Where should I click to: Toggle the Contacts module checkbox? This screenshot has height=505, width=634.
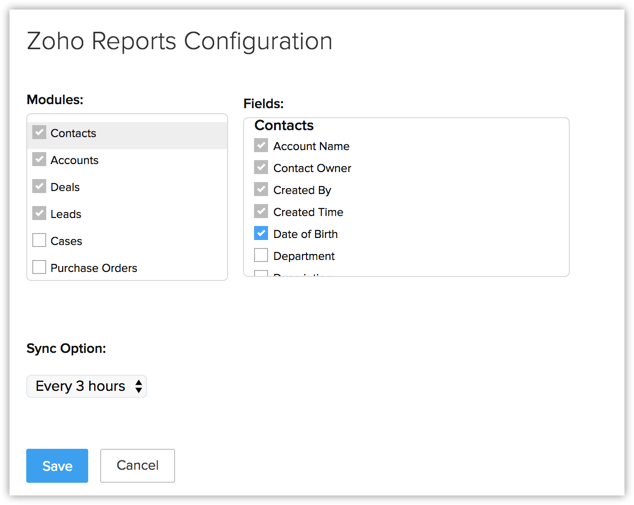[39, 133]
